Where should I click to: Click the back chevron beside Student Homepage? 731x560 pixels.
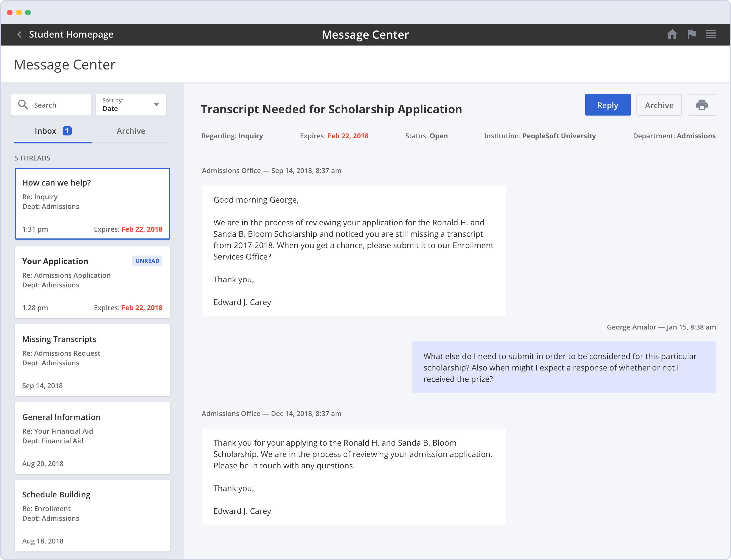coord(20,34)
